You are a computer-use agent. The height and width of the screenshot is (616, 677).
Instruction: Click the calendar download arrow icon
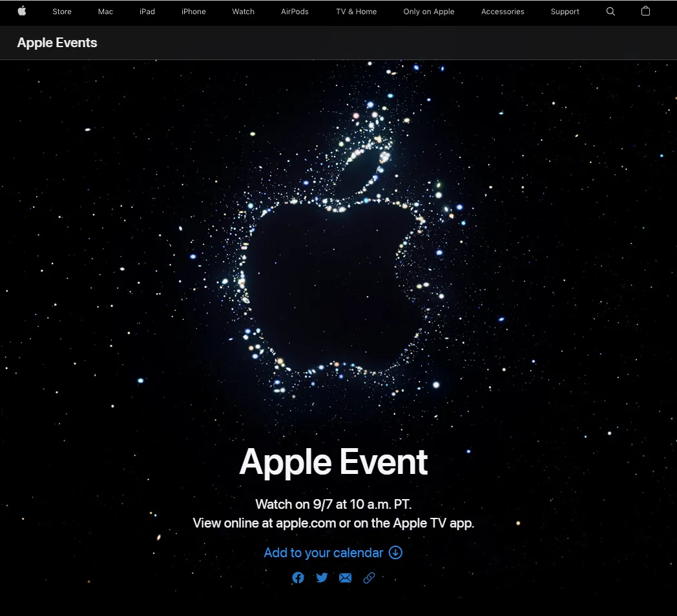click(395, 553)
